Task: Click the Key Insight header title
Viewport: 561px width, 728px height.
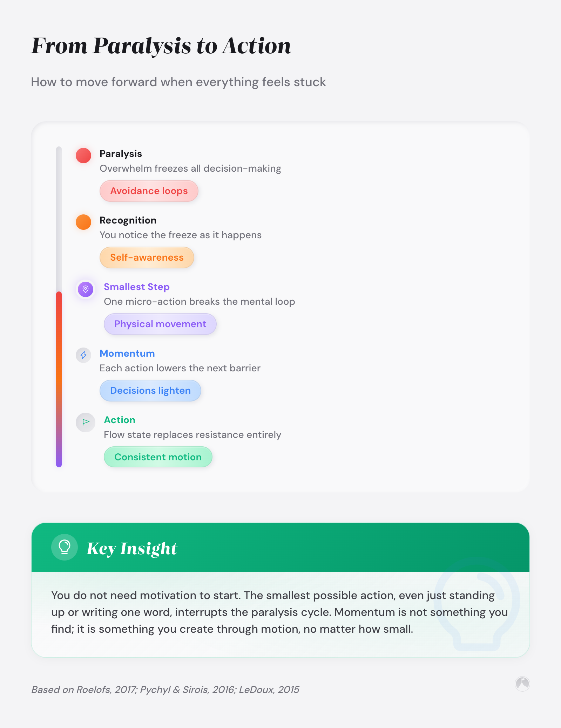Action: pyautogui.click(x=132, y=549)
